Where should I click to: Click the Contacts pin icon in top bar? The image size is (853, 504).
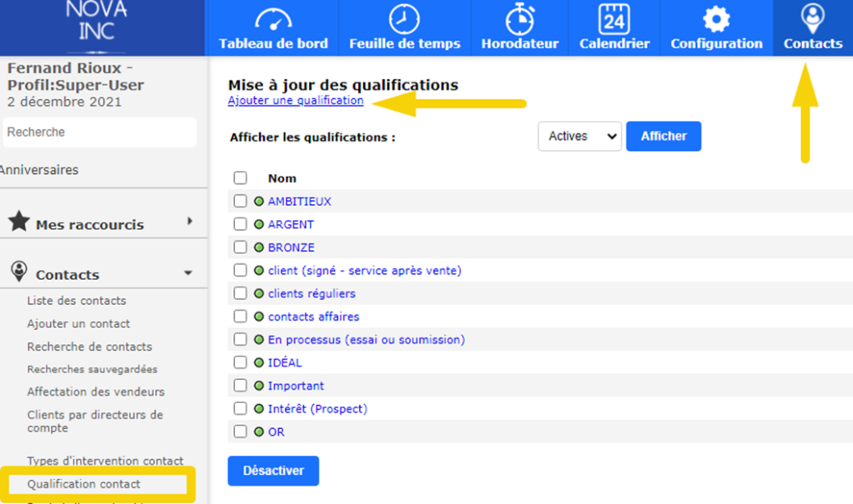click(x=812, y=18)
